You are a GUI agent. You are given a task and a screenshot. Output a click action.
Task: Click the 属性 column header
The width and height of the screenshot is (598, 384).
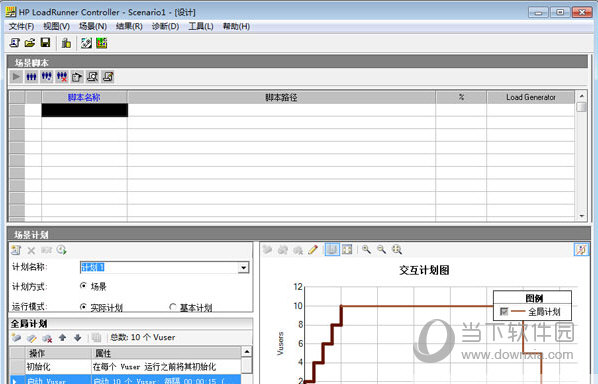(166, 353)
